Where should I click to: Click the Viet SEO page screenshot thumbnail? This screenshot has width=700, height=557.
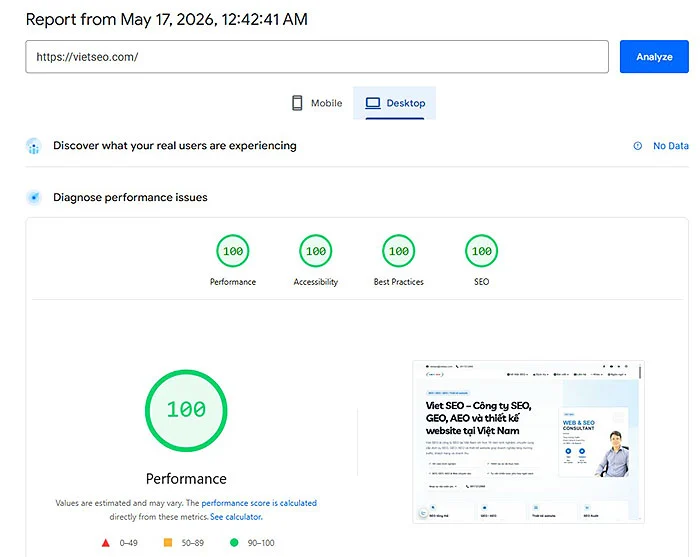tap(528, 442)
